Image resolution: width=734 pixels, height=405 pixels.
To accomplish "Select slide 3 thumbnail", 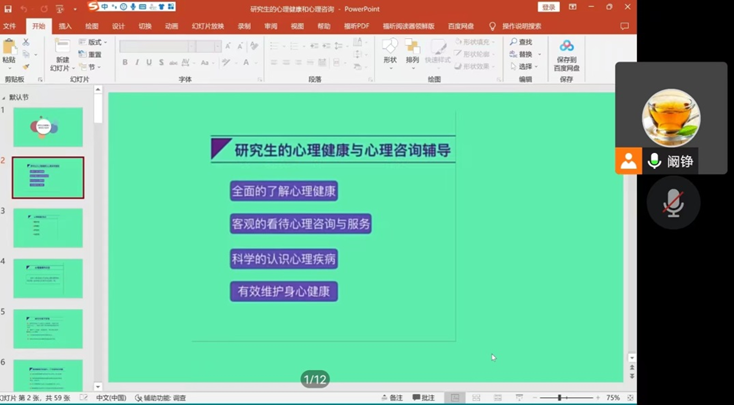I will point(48,227).
